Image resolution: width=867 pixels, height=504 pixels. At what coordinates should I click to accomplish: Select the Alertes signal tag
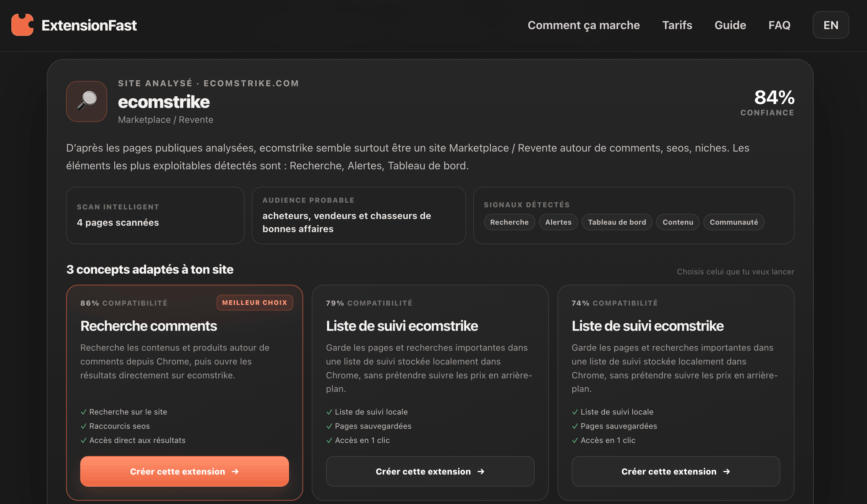(x=558, y=222)
